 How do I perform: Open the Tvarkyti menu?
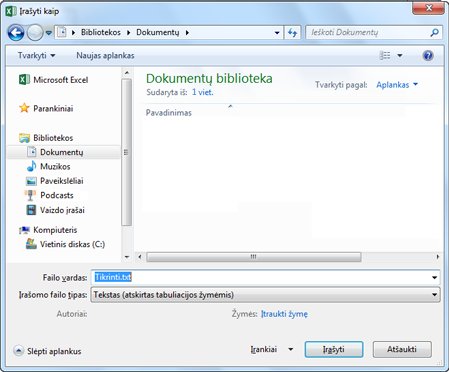pos(36,55)
